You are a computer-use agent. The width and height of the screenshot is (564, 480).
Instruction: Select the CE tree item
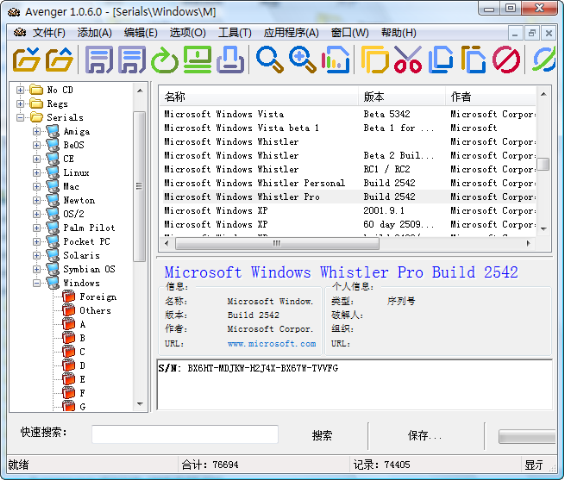tap(69, 159)
